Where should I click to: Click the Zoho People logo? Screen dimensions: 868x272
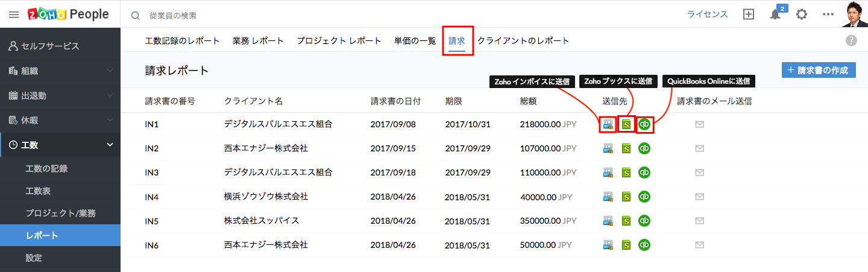[x=68, y=14]
